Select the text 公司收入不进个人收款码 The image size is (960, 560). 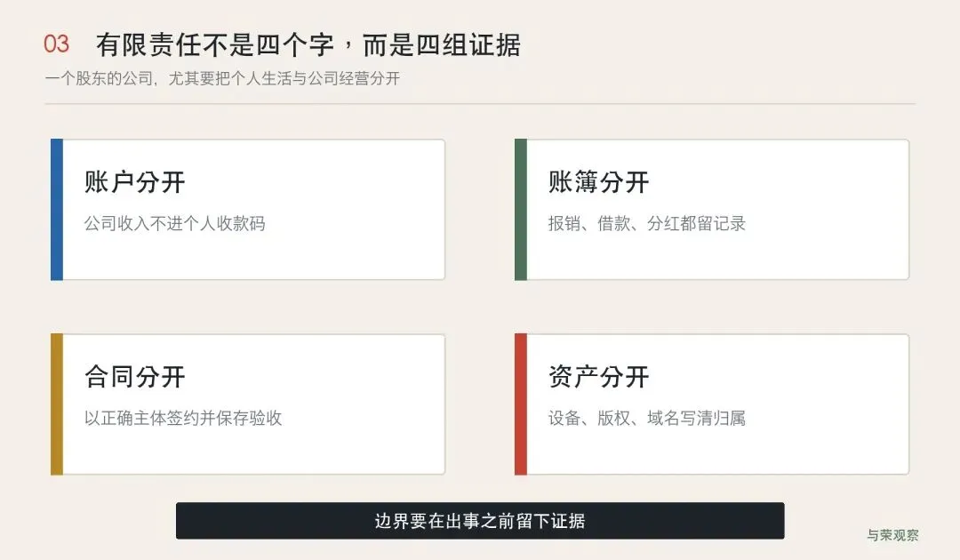point(174,223)
